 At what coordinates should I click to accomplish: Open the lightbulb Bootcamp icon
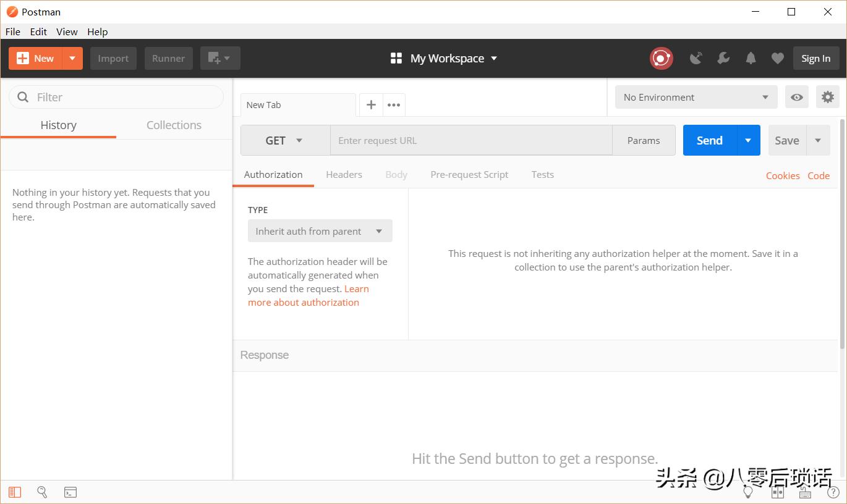tap(748, 492)
